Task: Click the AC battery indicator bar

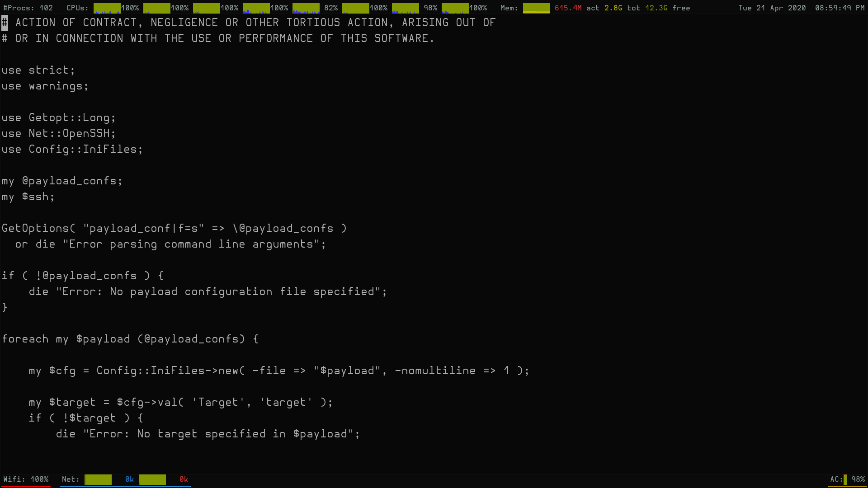Action: coord(845,479)
